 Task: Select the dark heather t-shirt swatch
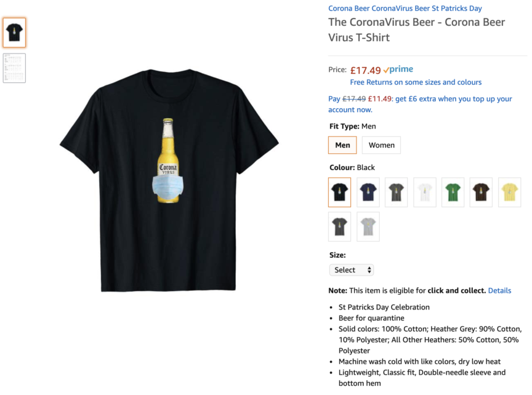pos(340,227)
